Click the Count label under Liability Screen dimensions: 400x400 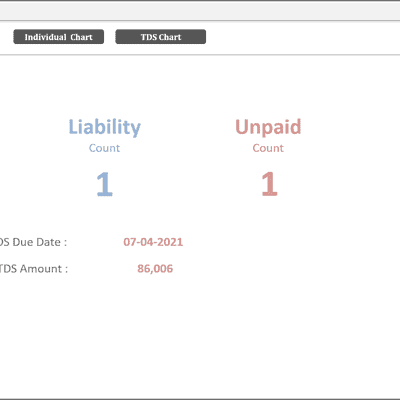pyautogui.click(x=104, y=148)
